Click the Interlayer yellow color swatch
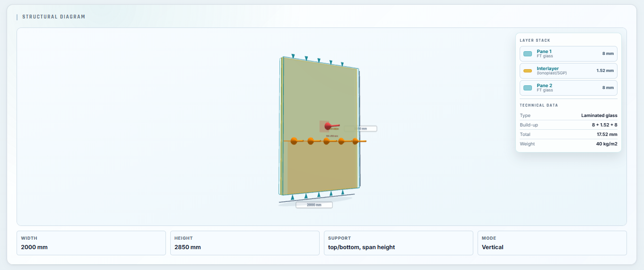This screenshot has height=270, width=644. pos(528,71)
